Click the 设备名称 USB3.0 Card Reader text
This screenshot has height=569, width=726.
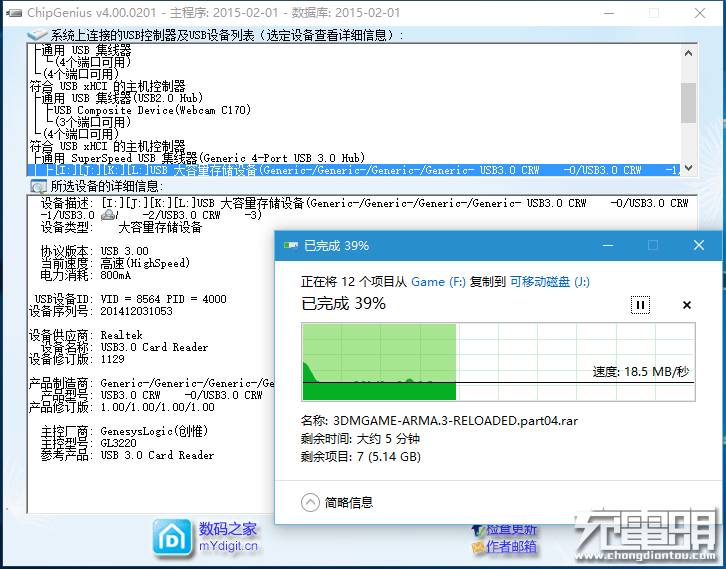154,347
